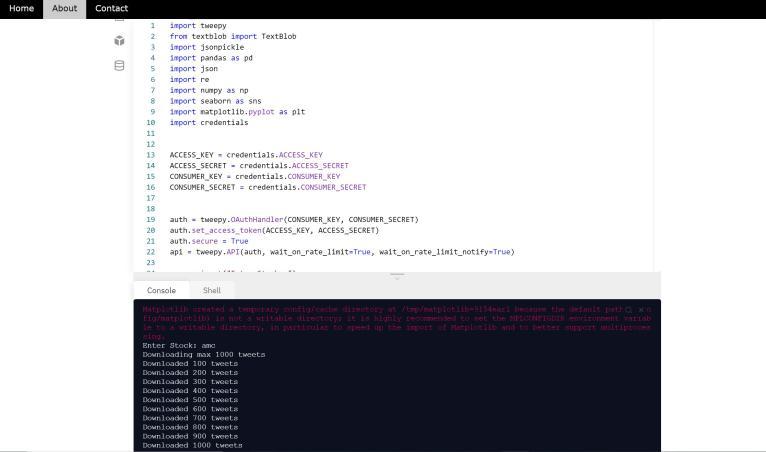This screenshot has width=766, height=452.
Task: Click the tweepy.OAuthHandler code line
Action: click(294, 219)
